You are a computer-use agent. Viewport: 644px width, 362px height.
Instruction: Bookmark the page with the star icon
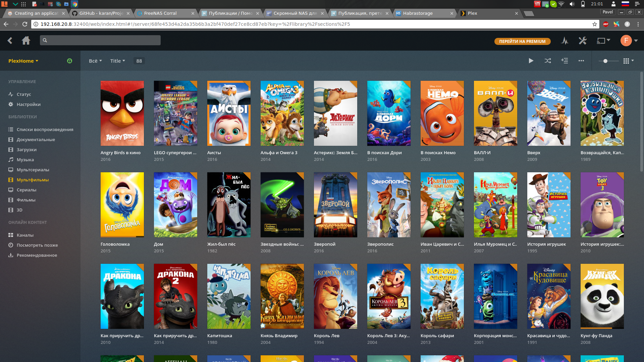pyautogui.click(x=595, y=24)
